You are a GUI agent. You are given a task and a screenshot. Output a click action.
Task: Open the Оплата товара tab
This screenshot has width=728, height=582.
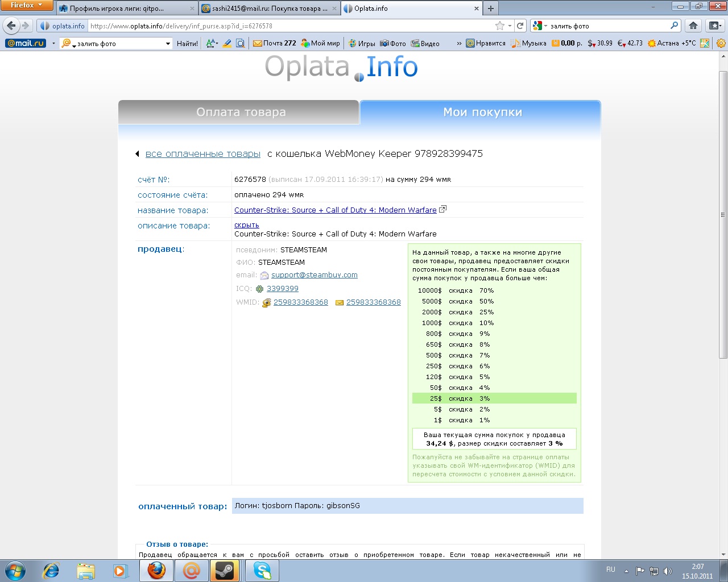[239, 112]
